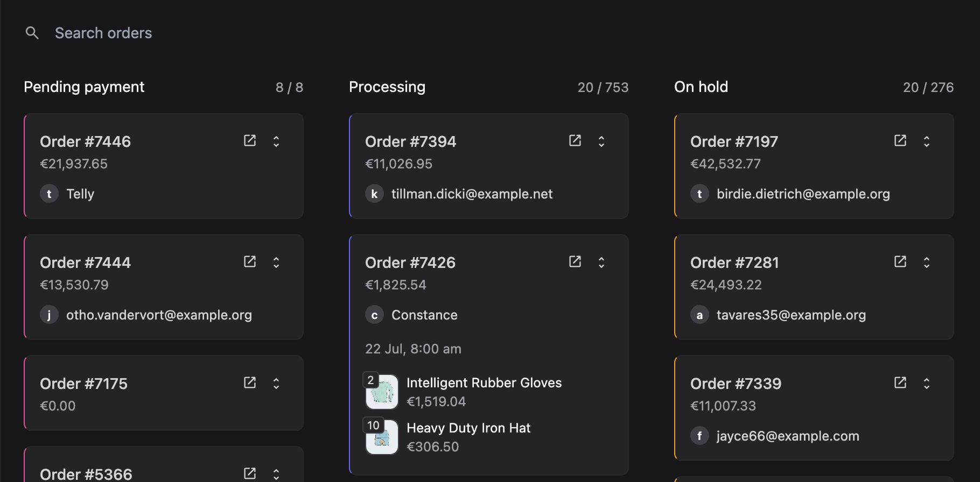Image resolution: width=980 pixels, height=482 pixels.
Task: Open Order #7446 in new window
Action: coord(250,140)
